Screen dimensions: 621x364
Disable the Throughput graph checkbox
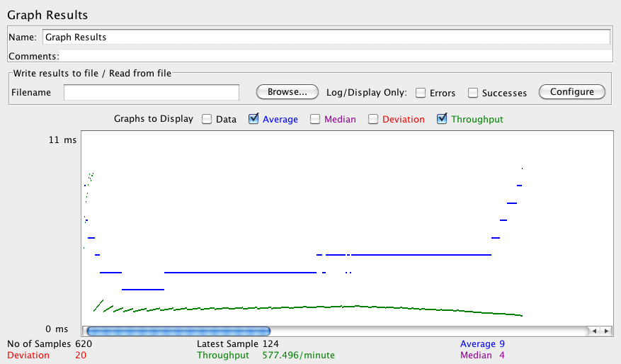(442, 119)
